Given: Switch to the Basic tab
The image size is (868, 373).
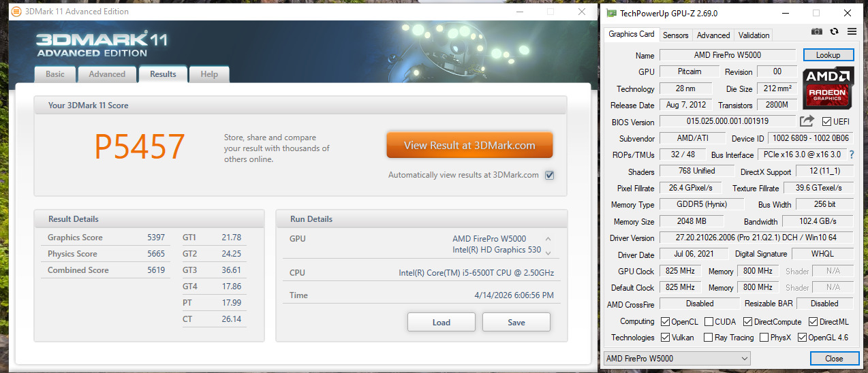Looking at the screenshot, I should pyautogui.click(x=55, y=74).
